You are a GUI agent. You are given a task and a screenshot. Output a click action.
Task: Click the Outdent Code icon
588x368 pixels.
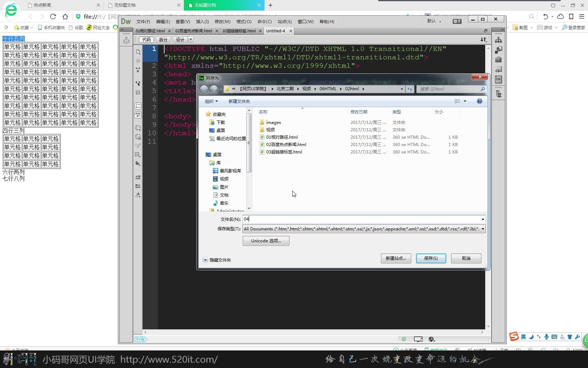pyautogui.click(x=138, y=186)
